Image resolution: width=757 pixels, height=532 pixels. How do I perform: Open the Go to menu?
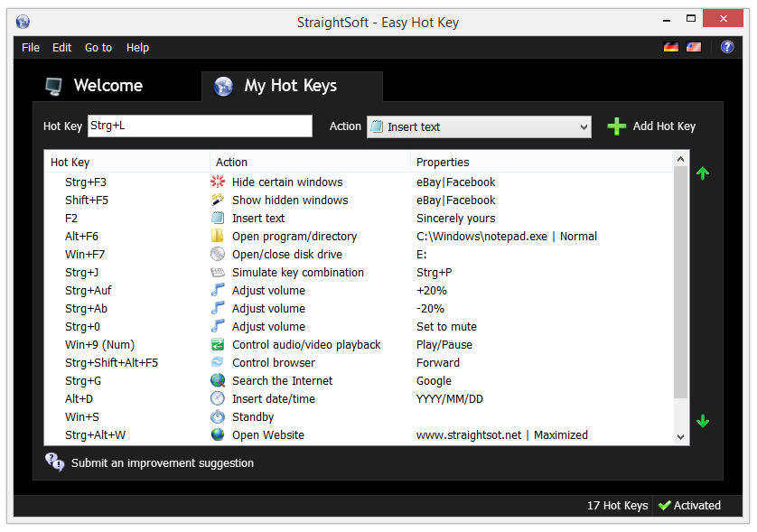point(98,48)
